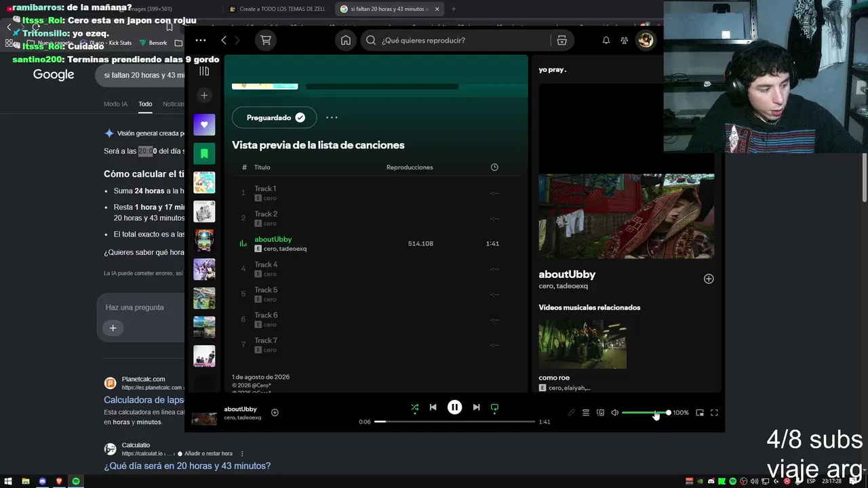
Task: Go back in Spotify navigation
Action: [x=223, y=41]
